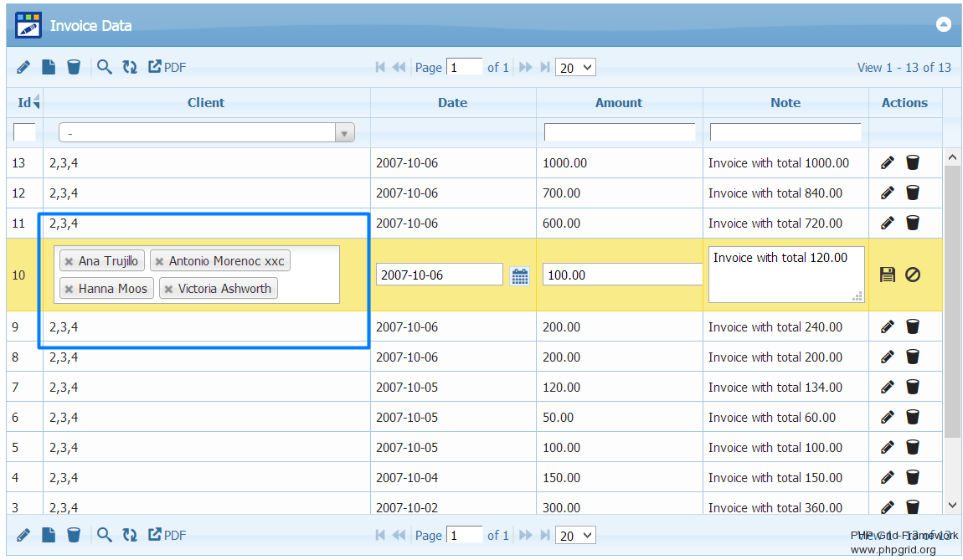Open top rows-per-page dropdown
963x560 pixels.
pos(575,68)
